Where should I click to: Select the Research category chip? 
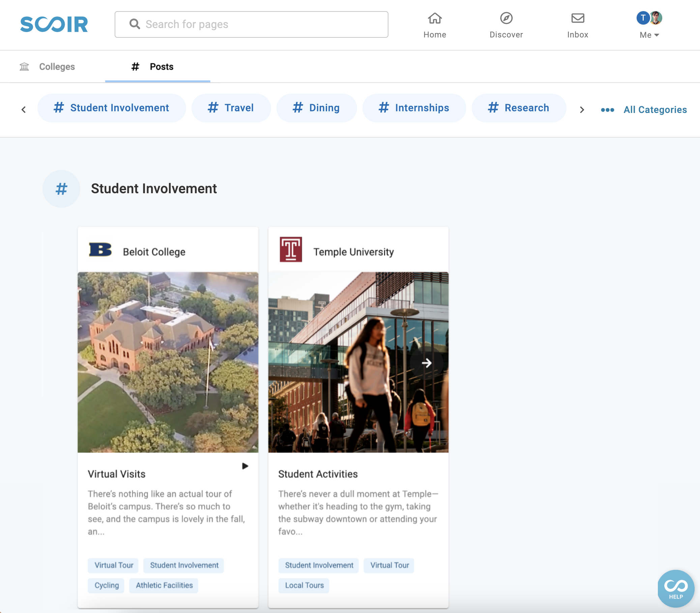click(x=519, y=108)
